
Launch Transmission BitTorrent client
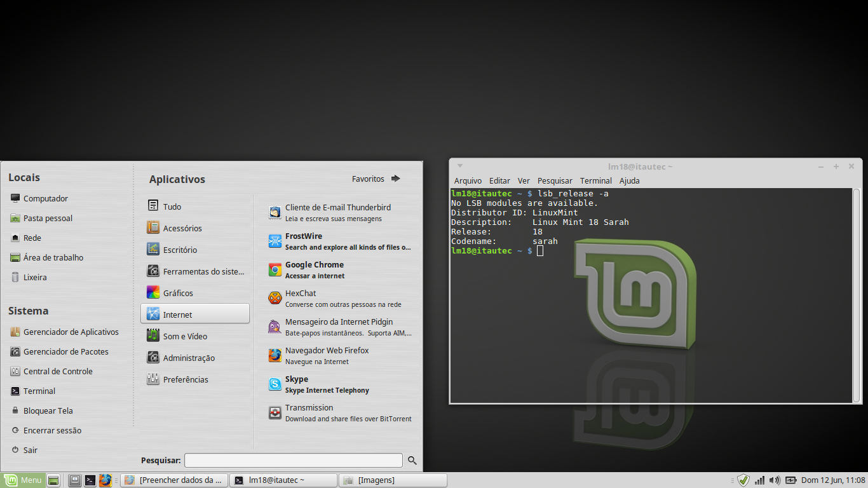pos(339,413)
